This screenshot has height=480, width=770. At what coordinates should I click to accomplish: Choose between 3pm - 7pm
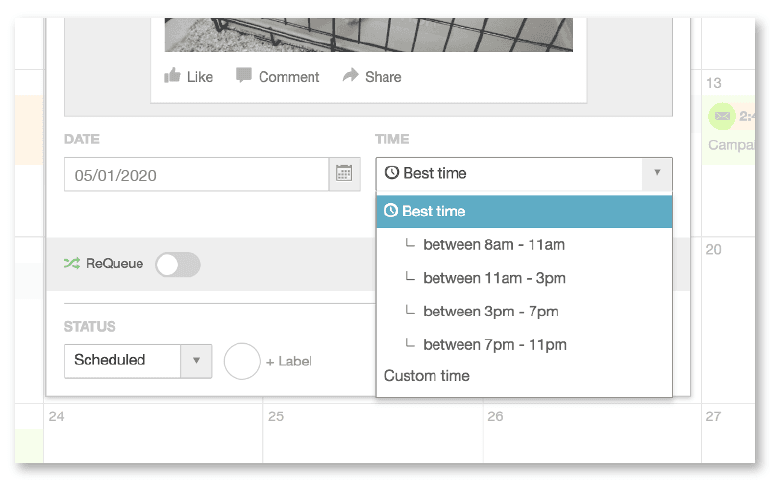click(x=524, y=311)
